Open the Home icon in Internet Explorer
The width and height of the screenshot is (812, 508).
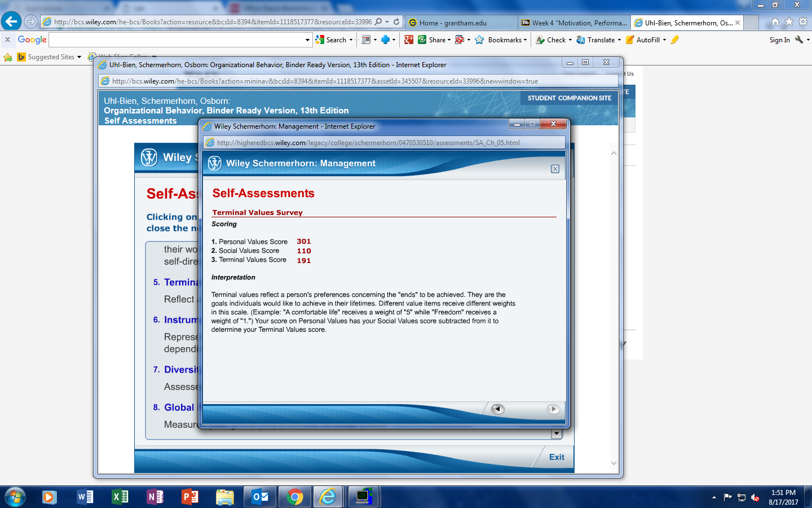click(x=775, y=22)
